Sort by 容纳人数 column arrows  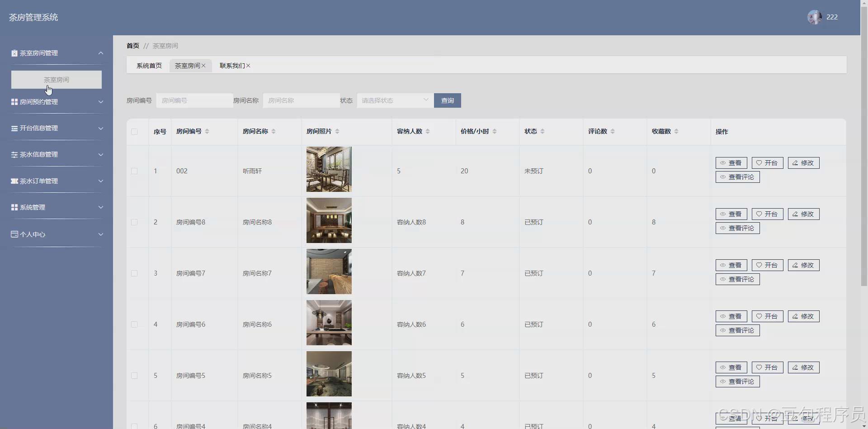pos(428,131)
